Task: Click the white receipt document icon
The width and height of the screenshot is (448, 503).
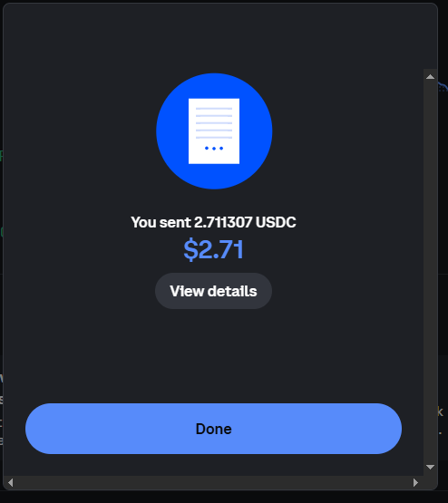Action: click(214, 131)
